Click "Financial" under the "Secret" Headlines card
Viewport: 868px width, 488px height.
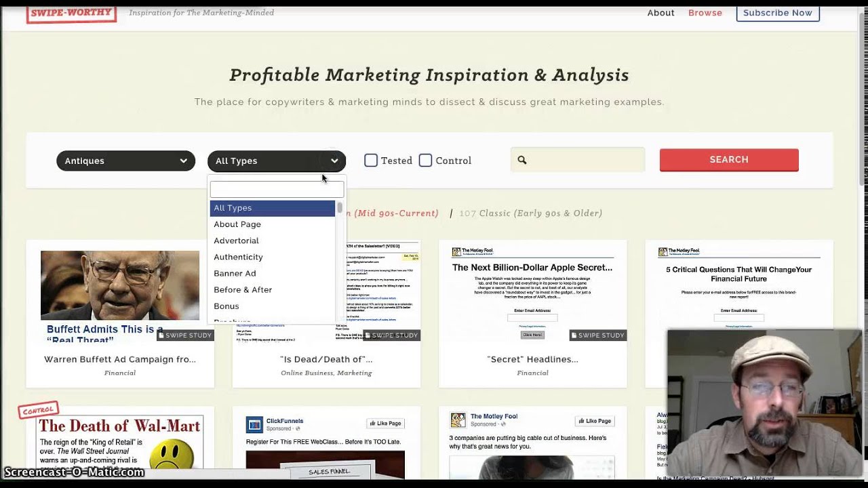[x=532, y=373]
